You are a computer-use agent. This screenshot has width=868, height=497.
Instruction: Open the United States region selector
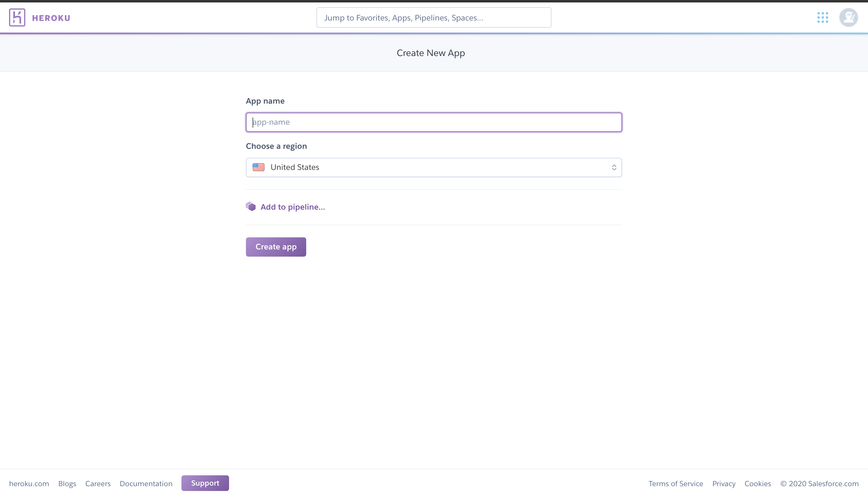coord(434,167)
